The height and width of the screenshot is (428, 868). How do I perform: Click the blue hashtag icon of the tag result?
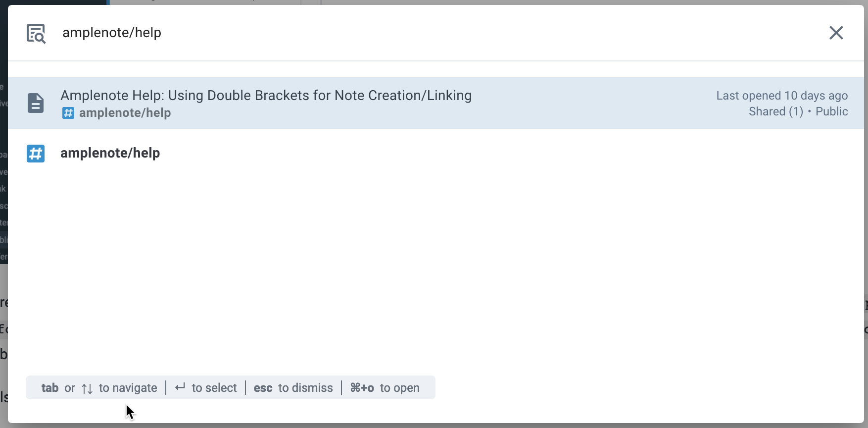(x=36, y=154)
